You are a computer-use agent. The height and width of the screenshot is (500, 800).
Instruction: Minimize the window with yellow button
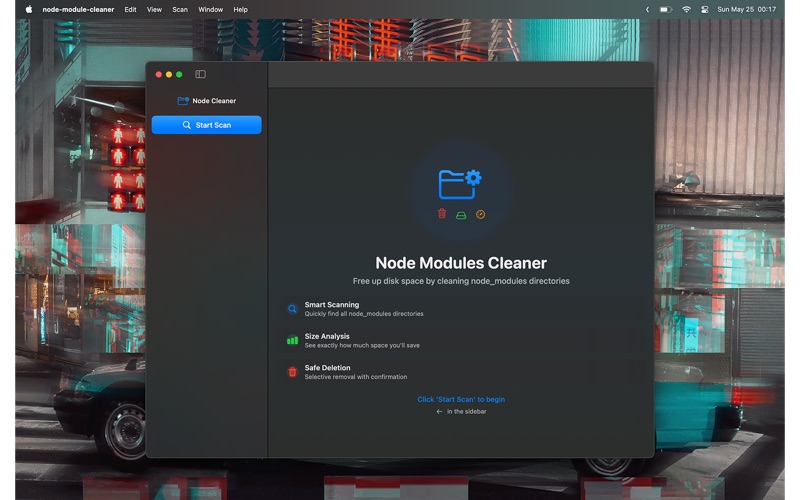point(169,74)
